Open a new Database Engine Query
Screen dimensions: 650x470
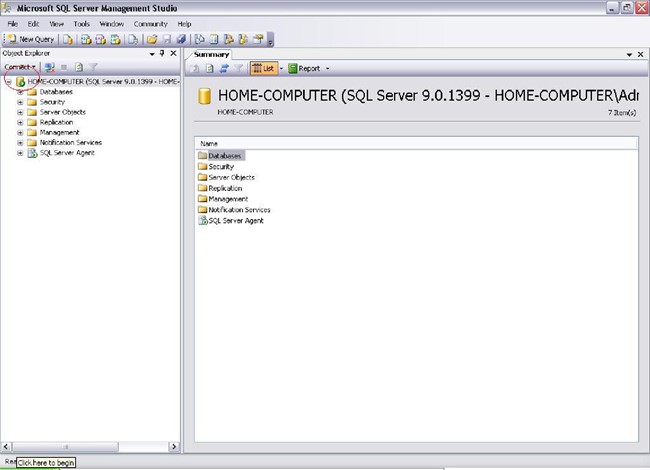tap(68, 39)
